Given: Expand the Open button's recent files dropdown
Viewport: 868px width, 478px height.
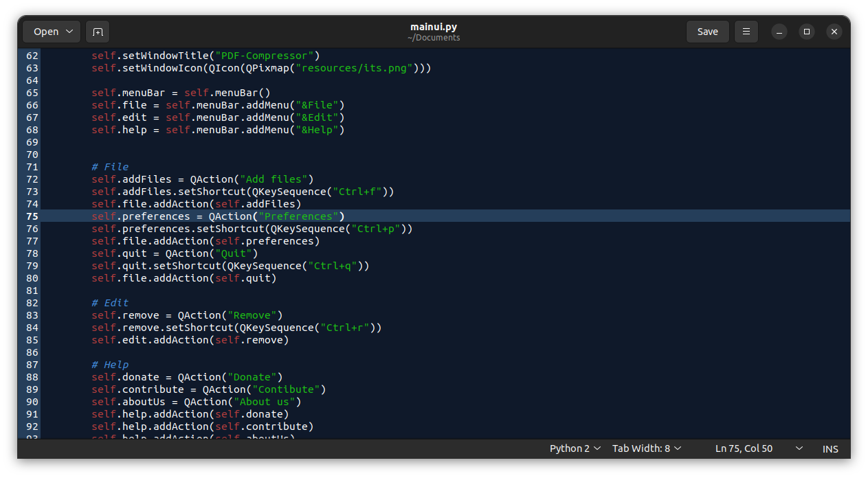Looking at the screenshot, I should point(68,32).
